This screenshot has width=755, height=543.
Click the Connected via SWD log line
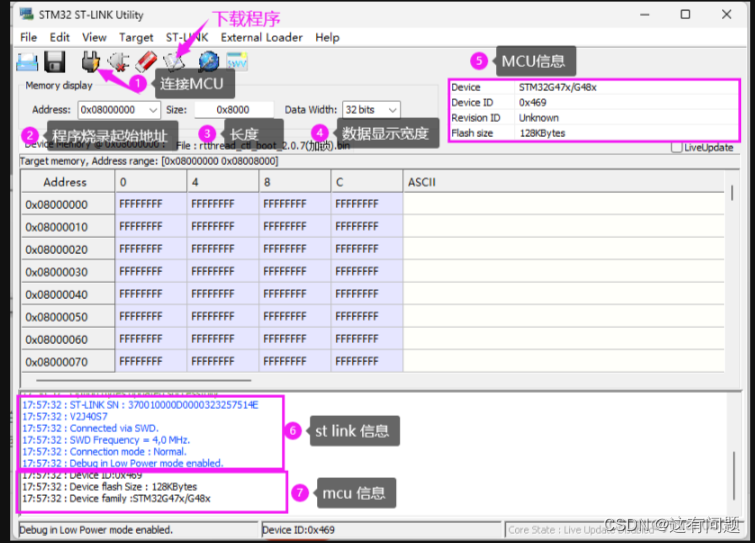tap(90, 428)
